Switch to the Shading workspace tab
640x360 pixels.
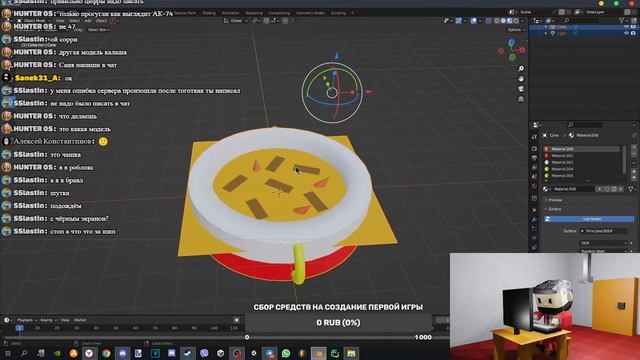209,13
